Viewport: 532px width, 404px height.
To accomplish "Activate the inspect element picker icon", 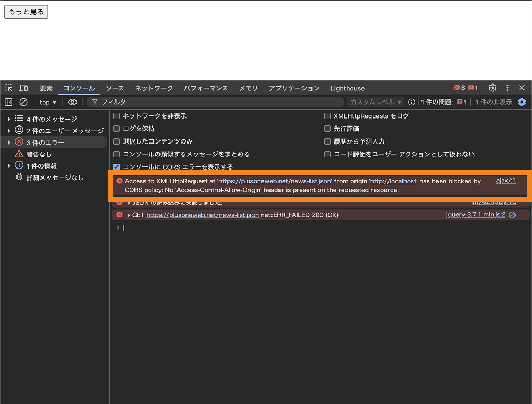I will tap(9, 88).
